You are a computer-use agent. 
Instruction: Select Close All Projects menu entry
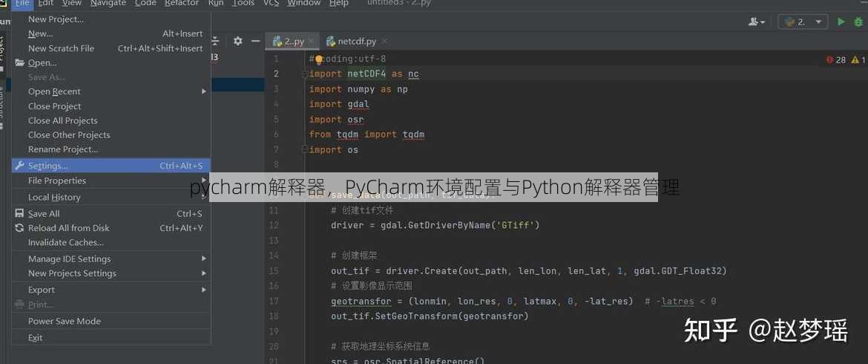coord(111,120)
